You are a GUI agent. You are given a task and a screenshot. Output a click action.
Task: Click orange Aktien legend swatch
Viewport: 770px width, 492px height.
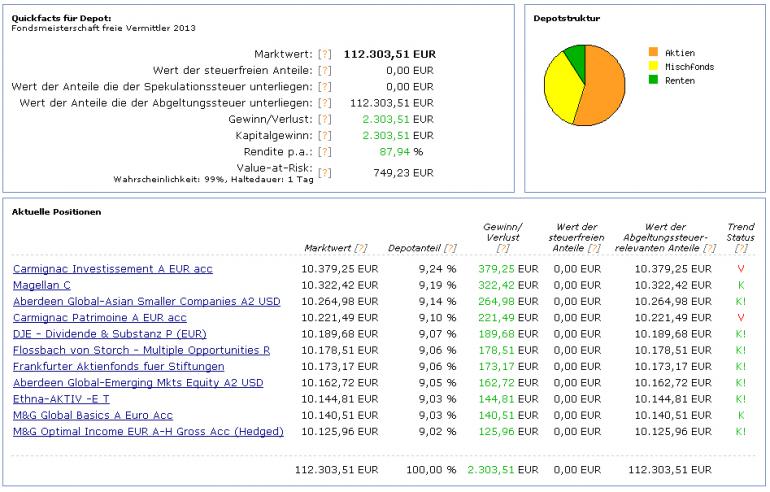[x=653, y=52]
